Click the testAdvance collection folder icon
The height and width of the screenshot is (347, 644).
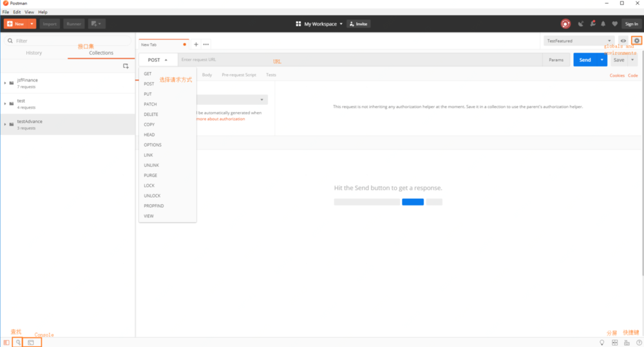[12, 124]
